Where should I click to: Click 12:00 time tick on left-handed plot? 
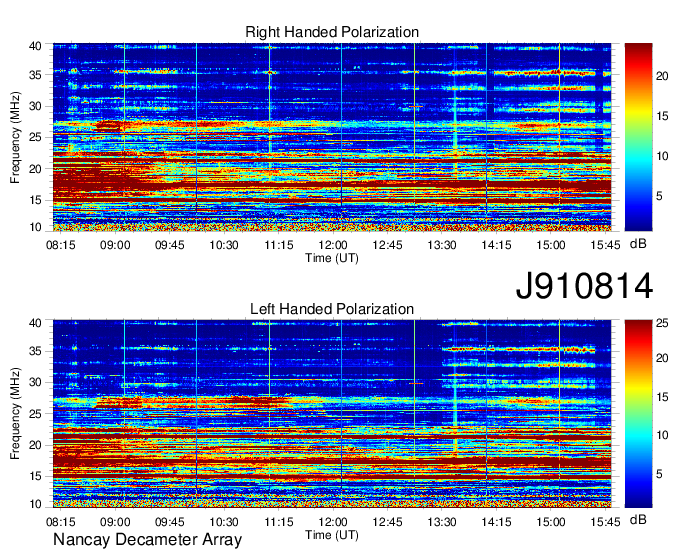[333, 522]
